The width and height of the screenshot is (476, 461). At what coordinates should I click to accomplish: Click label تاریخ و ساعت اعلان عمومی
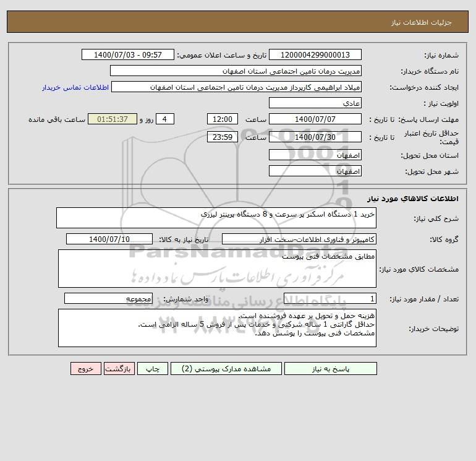click(x=221, y=55)
